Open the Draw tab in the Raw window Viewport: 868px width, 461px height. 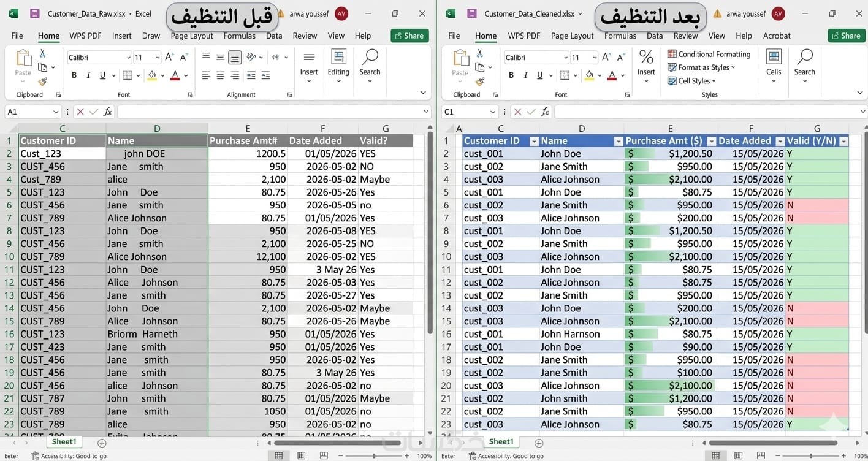pos(151,36)
